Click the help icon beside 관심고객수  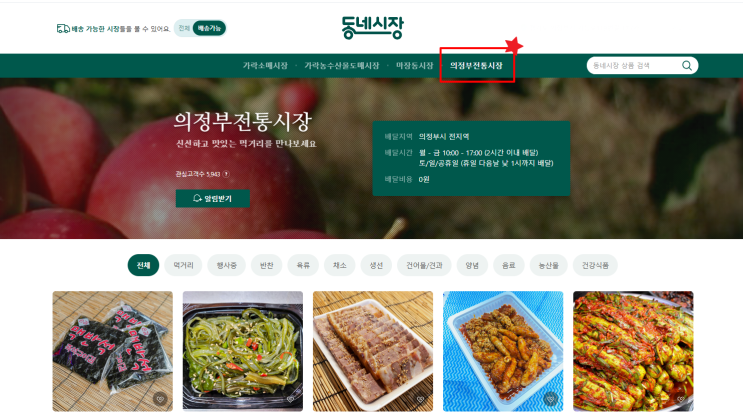pyautogui.click(x=226, y=174)
